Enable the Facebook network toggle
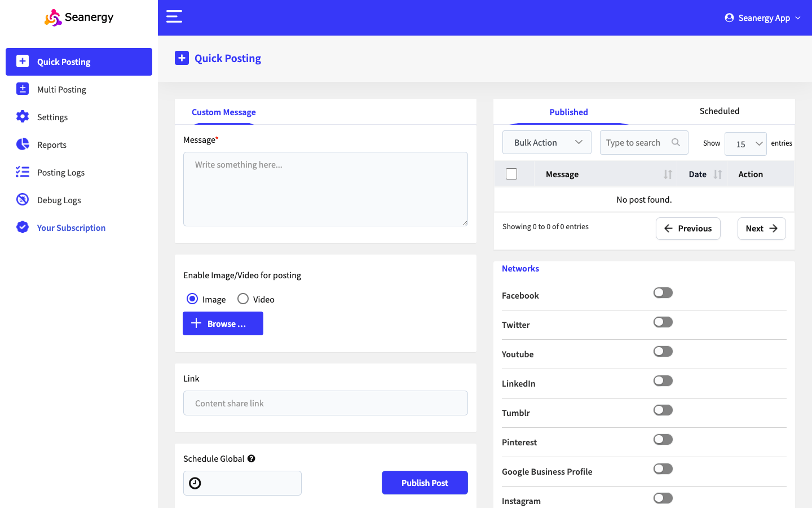This screenshot has width=812, height=508. (663, 293)
